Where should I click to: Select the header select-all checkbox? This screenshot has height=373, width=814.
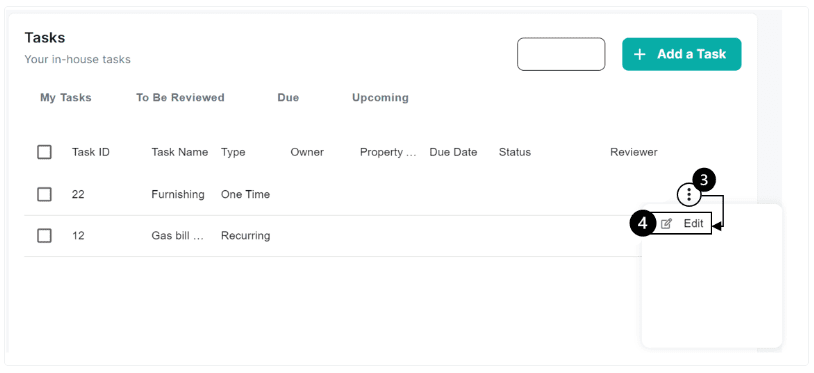click(45, 152)
